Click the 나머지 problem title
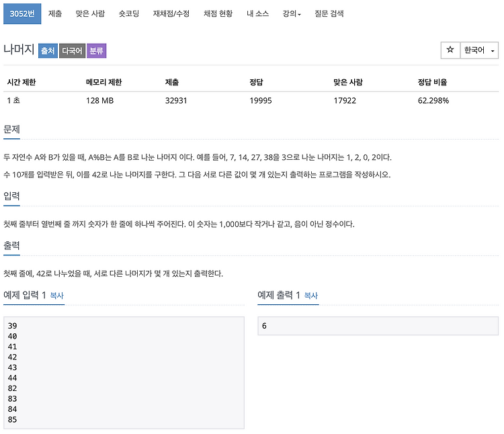 (19, 50)
